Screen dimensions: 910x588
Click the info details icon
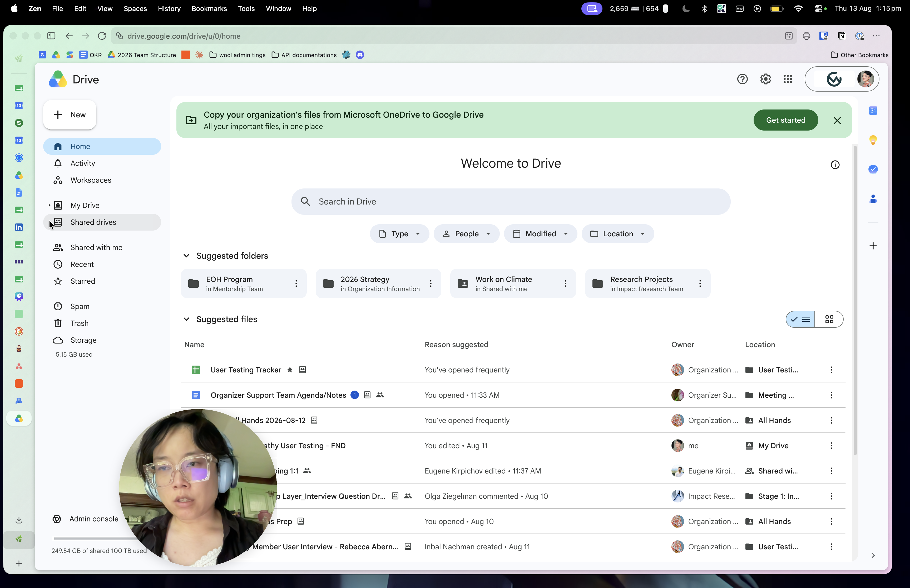click(835, 165)
